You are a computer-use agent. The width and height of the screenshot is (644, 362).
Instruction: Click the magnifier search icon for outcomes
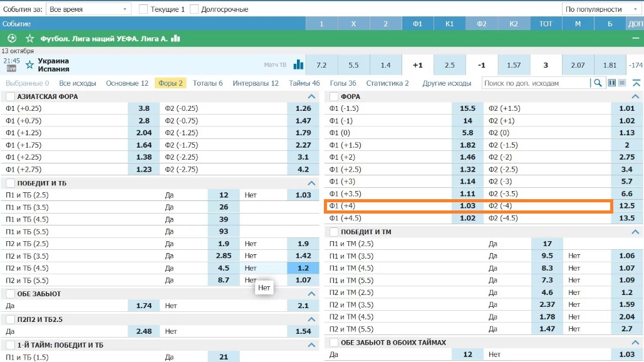coord(598,83)
